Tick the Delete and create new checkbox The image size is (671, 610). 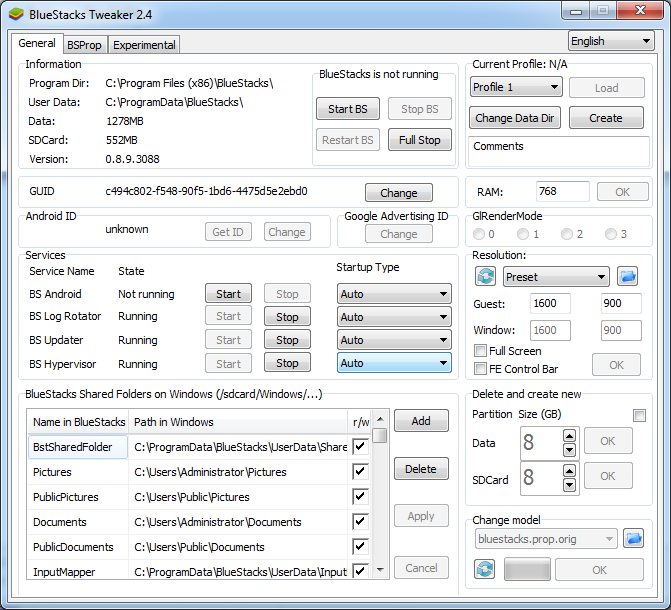639,415
